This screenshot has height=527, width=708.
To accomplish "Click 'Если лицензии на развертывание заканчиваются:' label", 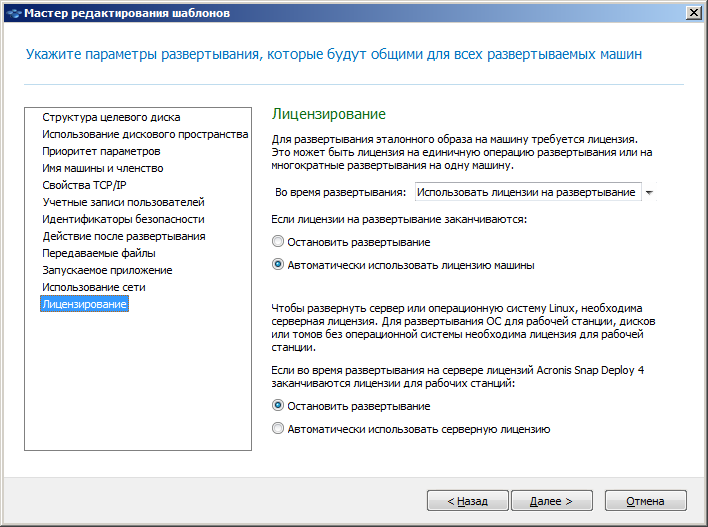I will pos(399,219).
